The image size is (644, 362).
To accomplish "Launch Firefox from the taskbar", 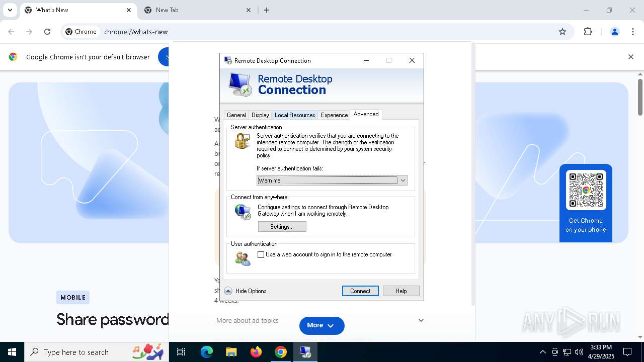I will point(256,352).
